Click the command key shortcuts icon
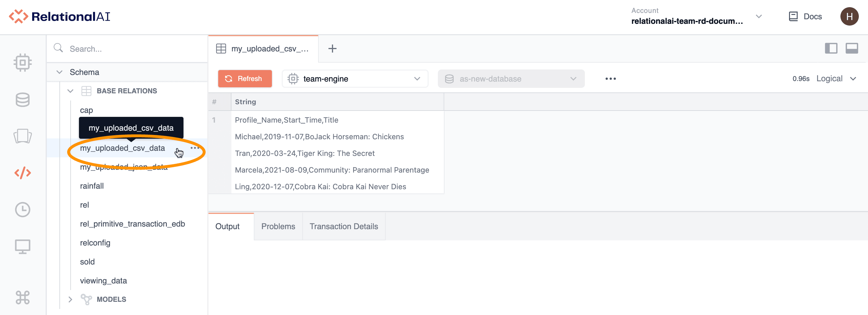The image size is (868, 315). (x=23, y=297)
